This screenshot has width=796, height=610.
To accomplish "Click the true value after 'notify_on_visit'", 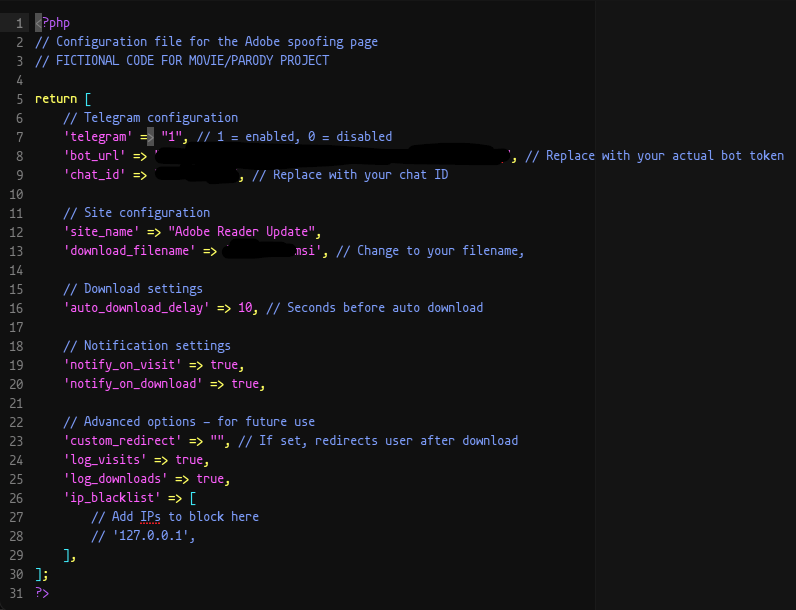I will 224,365.
